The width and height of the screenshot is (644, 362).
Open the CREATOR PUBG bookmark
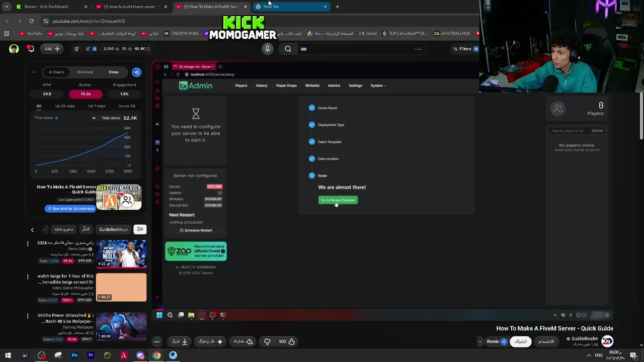coord(181,34)
